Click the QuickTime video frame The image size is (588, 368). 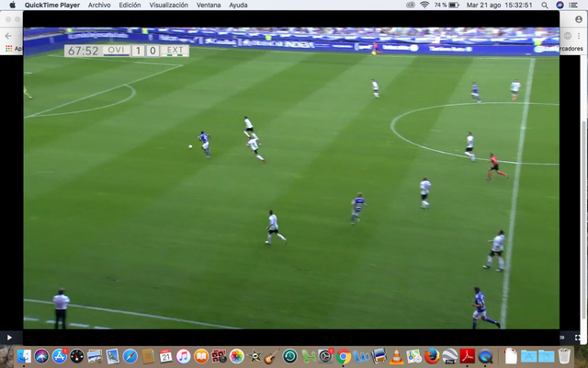click(x=291, y=178)
